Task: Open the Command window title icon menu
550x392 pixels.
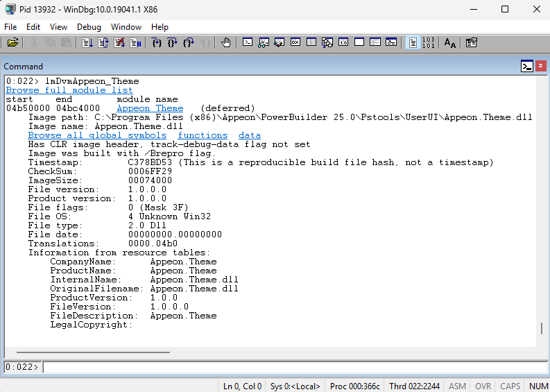Action: click(527, 67)
